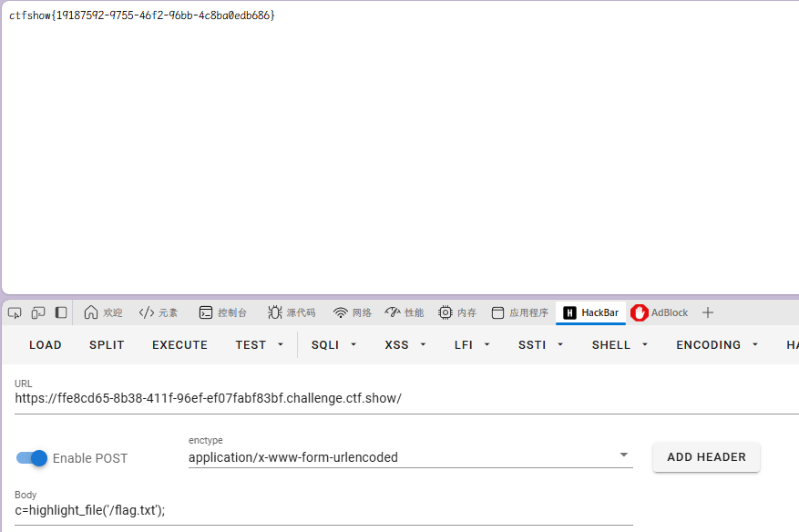Open the Memory chip icon tab

click(x=446, y=312)
